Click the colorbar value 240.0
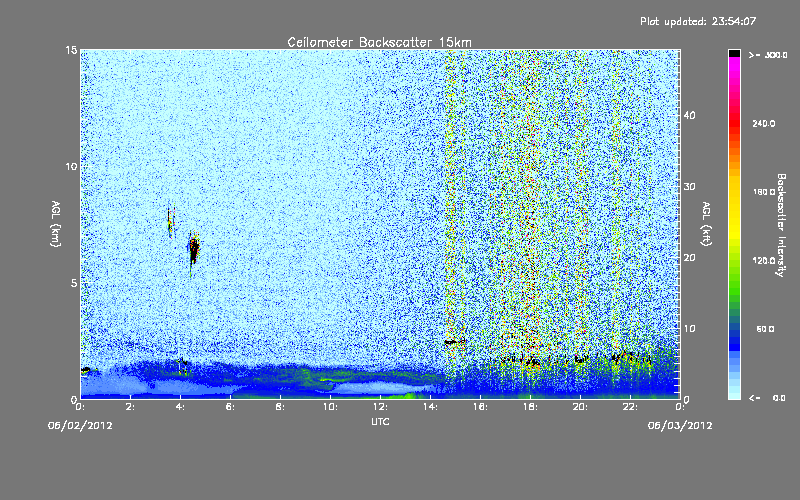The height and width of the screenshot is (500, 800). pos(763,123)
